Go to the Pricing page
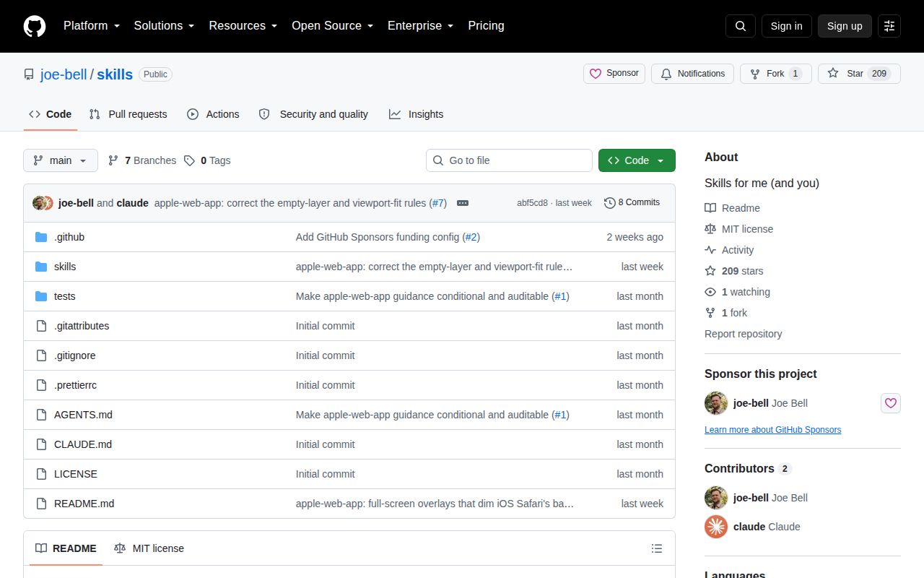924x578 pixels. click(486, 26)
